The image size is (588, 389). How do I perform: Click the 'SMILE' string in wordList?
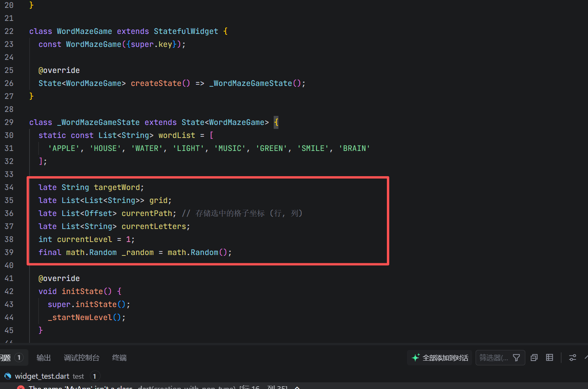(x=313, y=148)
